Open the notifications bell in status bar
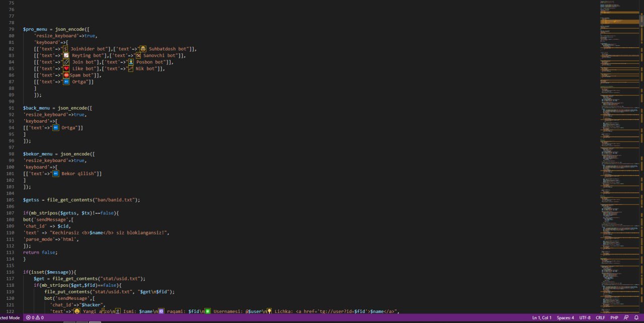Screen dimensions: 644x323 pyautogui.click(x=636, y=318)
